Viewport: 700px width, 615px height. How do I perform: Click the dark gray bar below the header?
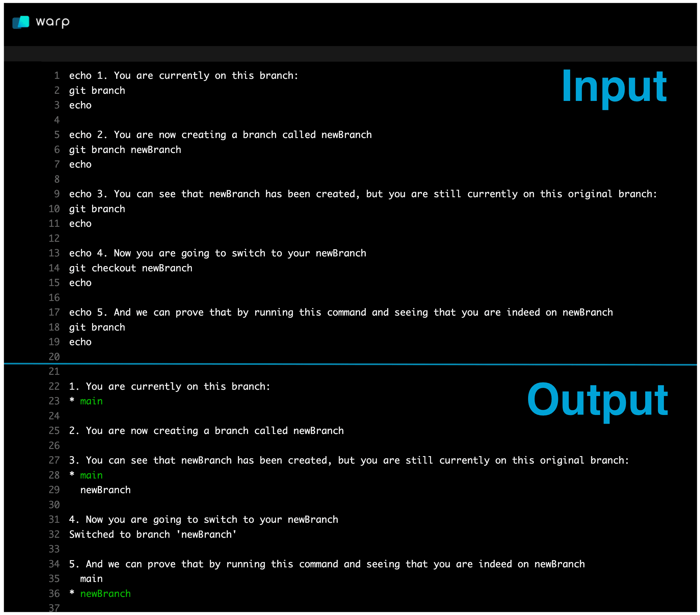click(x=349, y=54)
